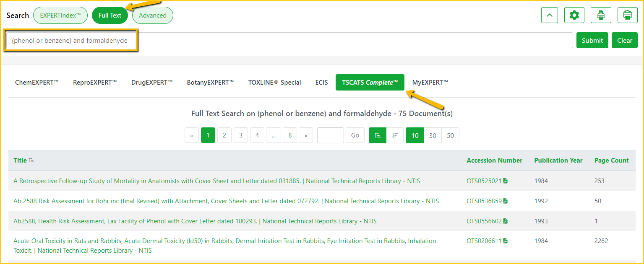This screenshot has width=644, height=264.
Task: Jump to page 8 of results
Action: (290, 135)
